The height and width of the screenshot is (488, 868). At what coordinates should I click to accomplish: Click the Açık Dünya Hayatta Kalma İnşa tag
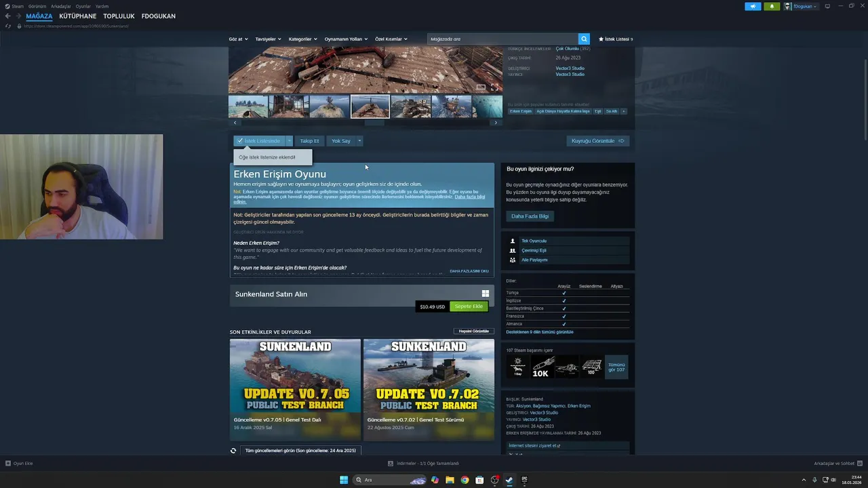point(563,111)
